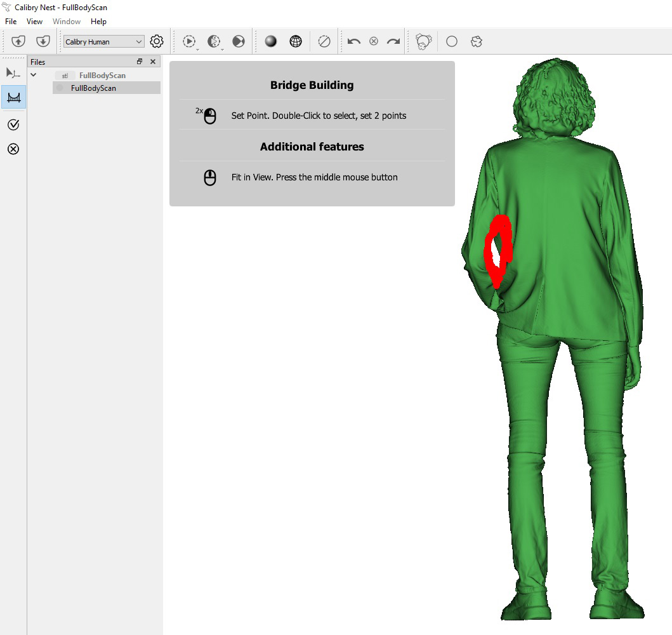Open the import scan icon
This screenshot has height=635, width=672.
point(18,41)
